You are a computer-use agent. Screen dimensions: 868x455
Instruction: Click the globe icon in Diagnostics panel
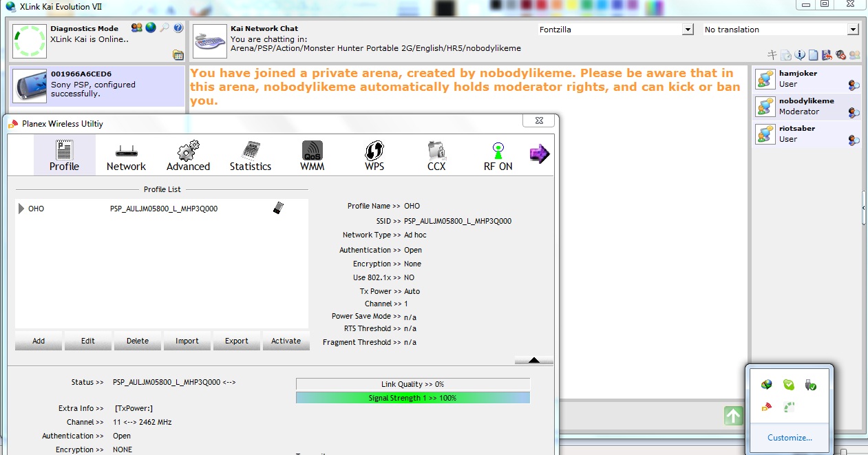[x=151, y=28]
